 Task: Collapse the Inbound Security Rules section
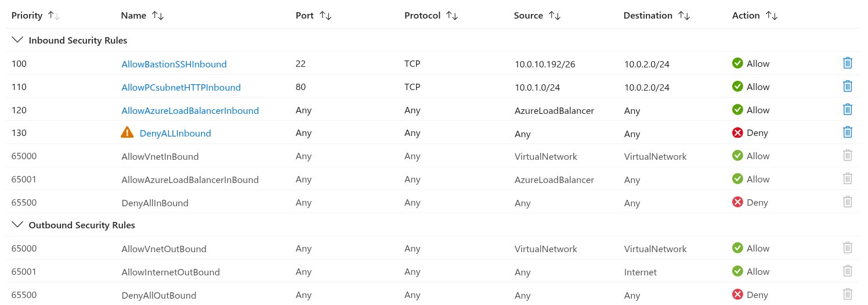click(17, 40)
